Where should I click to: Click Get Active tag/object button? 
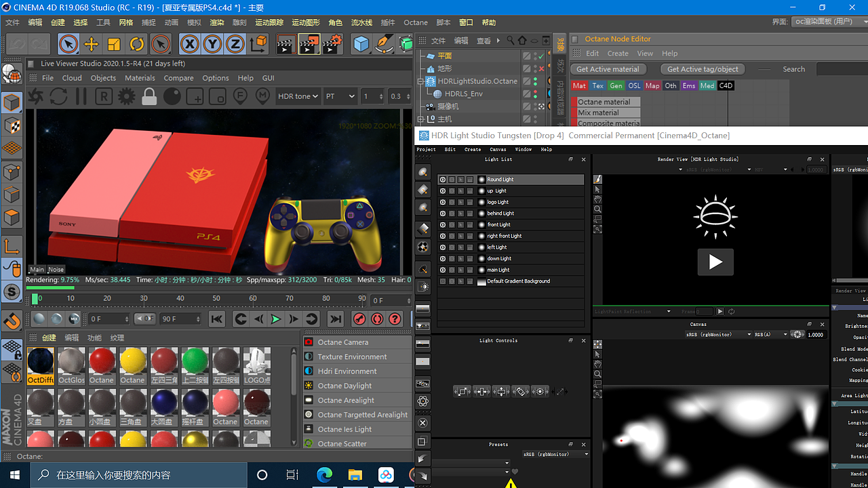(x=703, y=69)
